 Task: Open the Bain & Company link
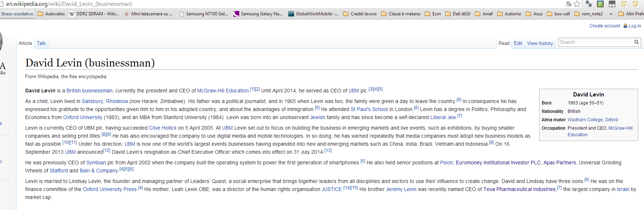[99, 171]
